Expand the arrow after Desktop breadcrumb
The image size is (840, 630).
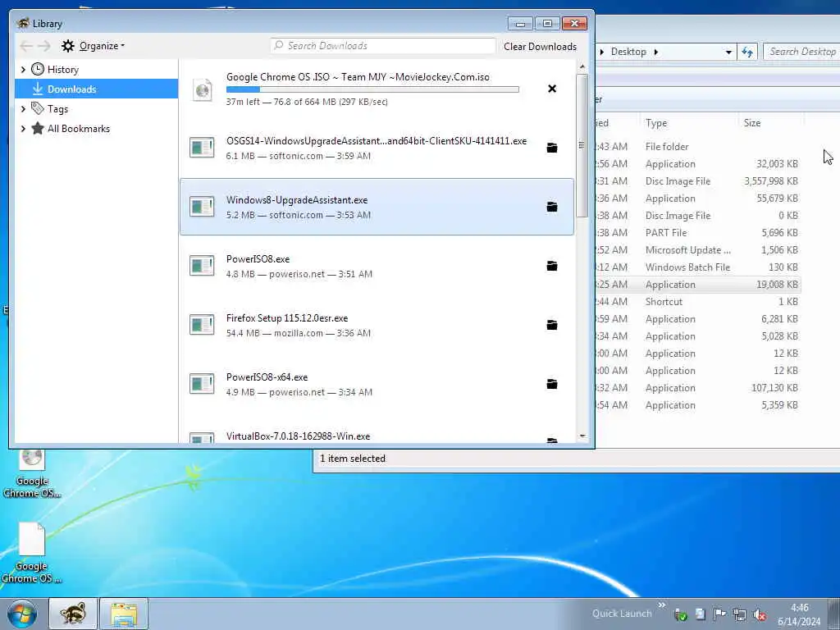click(x=655, y=52)
